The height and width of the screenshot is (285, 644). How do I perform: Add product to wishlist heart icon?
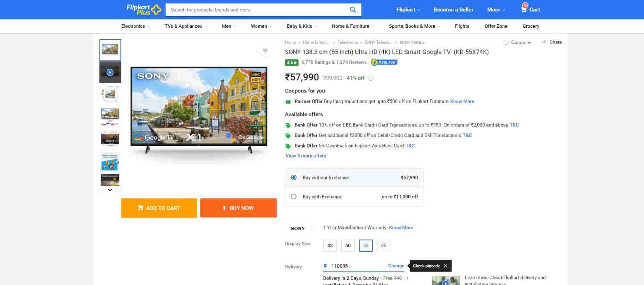265,51
